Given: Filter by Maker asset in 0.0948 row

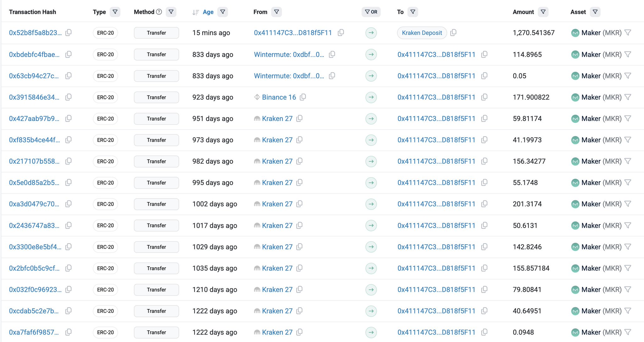Looking at the screenshot, I should 628,332.
